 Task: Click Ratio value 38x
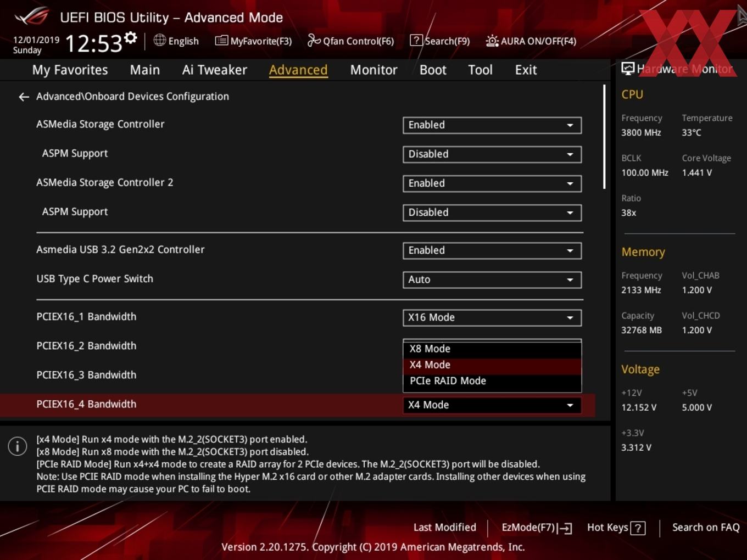[x=629, y=213]
